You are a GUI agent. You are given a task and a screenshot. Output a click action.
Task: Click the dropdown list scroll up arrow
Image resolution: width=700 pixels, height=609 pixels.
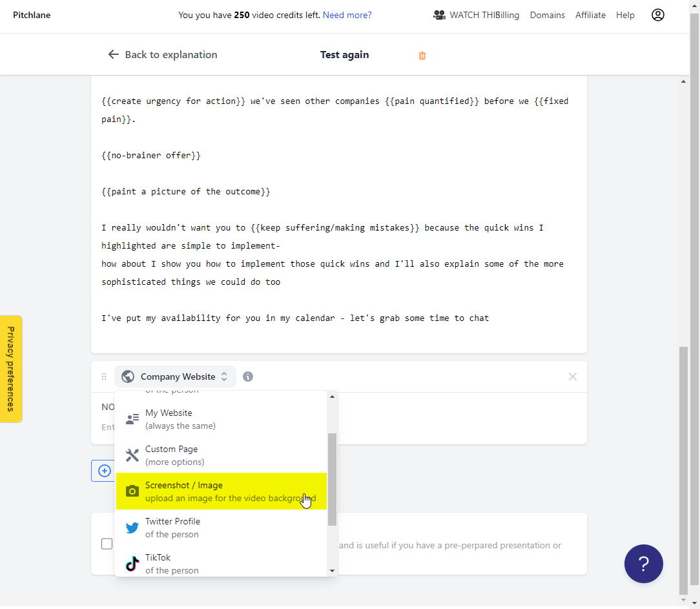(x=332, y=397)
